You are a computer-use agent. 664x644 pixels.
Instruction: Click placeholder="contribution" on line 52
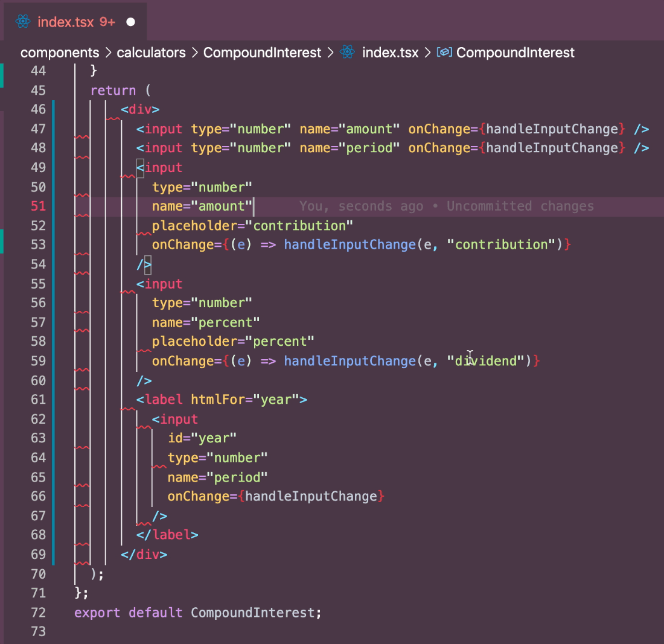[x=252, y=226]
